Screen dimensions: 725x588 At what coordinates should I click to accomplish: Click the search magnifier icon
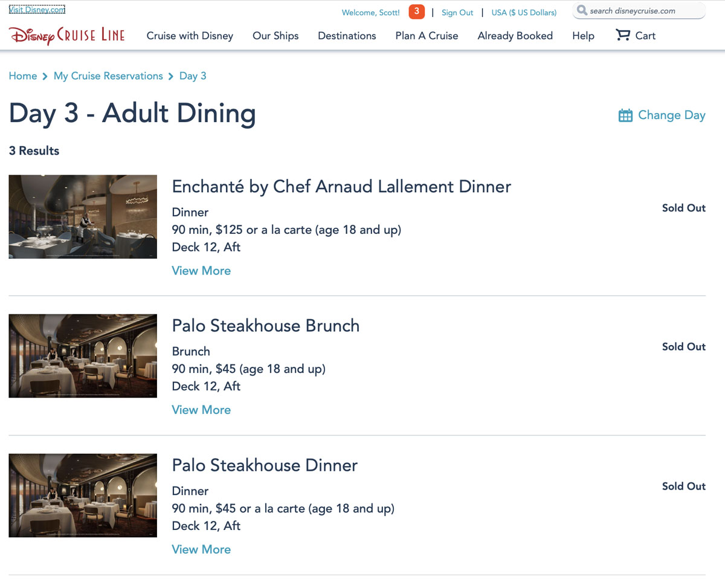(582, 10)
